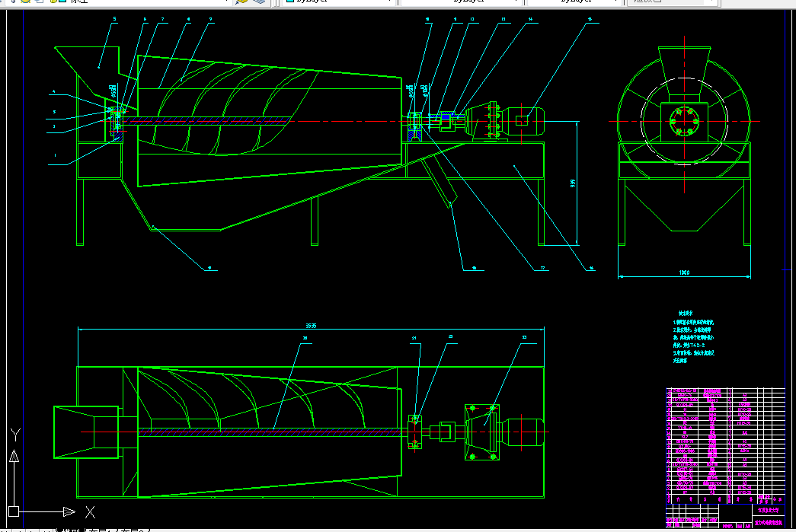Open the greyed plot style dropdown
Screen dimensions: 796x532
tap(673, 2)
